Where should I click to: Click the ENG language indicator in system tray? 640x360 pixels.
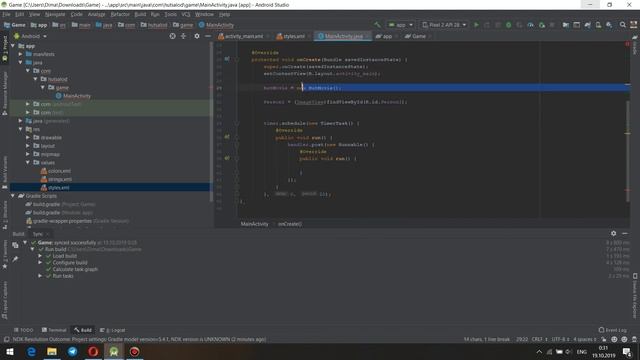tap(582, 351)
